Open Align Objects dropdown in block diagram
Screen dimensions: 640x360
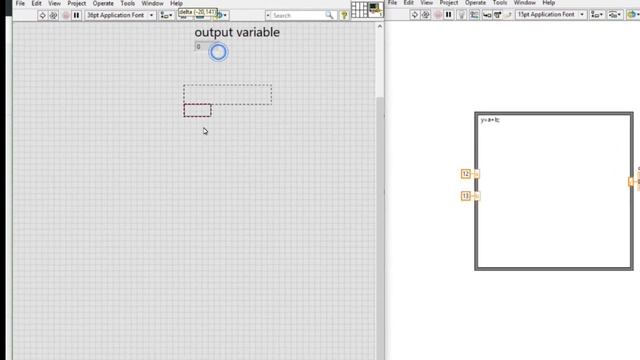click(598, 15)
